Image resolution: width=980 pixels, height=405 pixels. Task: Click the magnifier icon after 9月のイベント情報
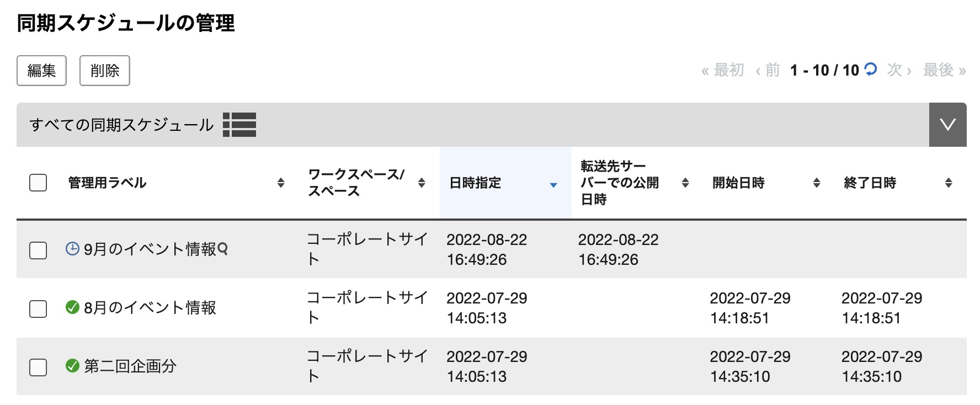click(223, 249)
